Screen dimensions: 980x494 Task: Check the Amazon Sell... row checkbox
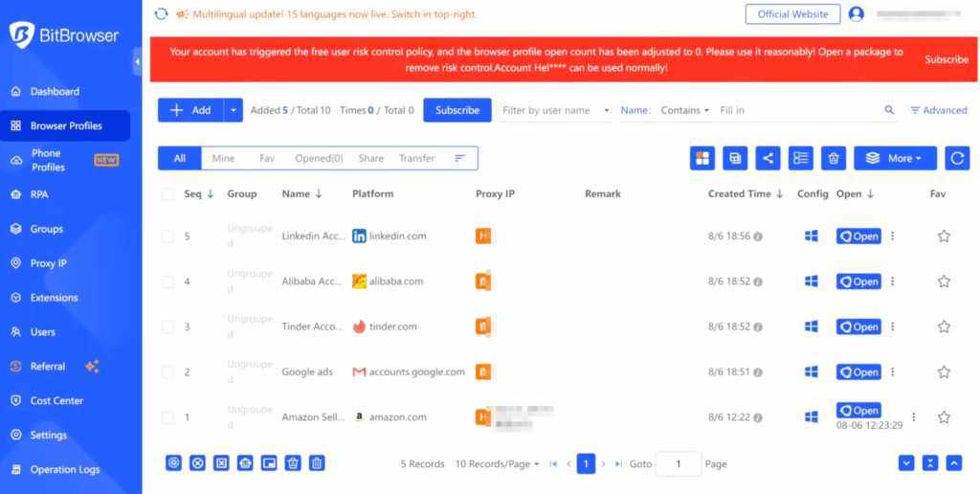167,417
